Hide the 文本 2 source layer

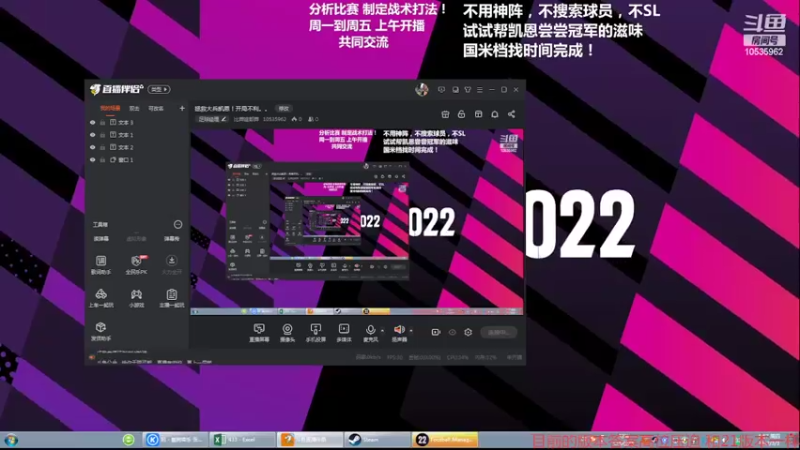(92, 147)
